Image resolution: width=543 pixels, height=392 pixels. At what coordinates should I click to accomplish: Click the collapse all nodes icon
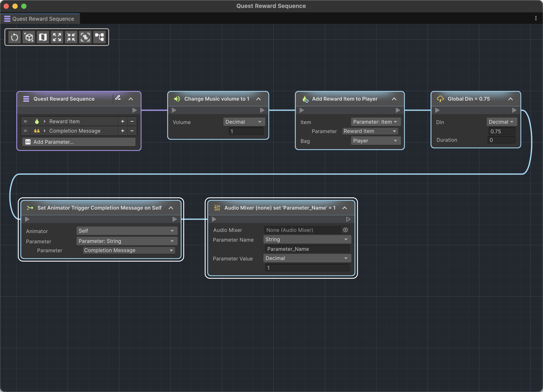pos(71,37)
